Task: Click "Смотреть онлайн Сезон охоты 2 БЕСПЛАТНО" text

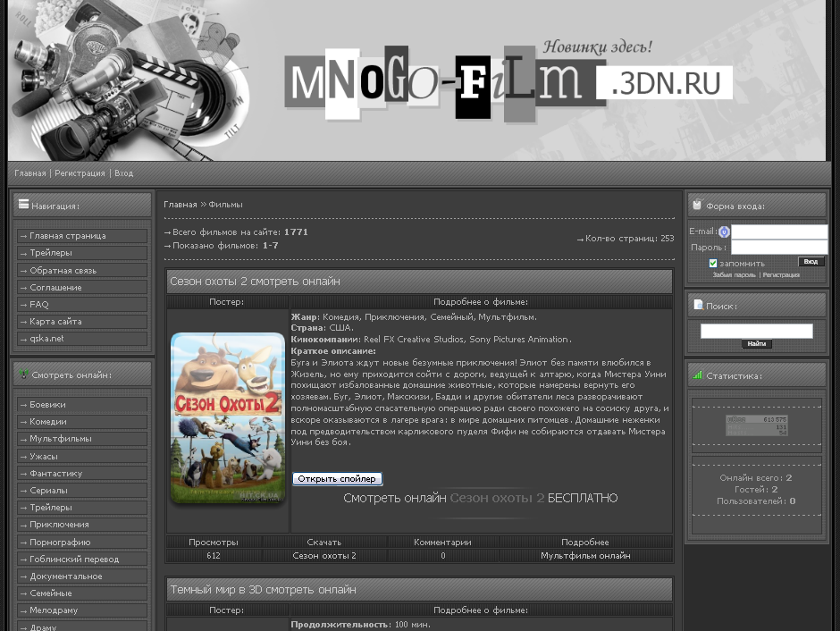Action: click(481, 498)
